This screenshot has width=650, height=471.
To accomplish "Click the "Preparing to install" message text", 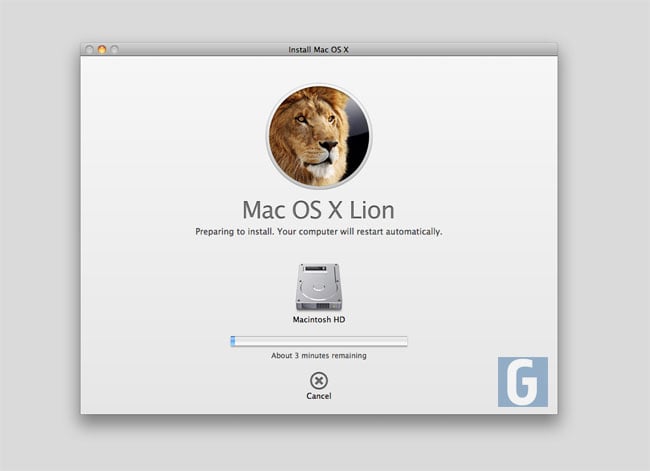I will coord(319,231).
